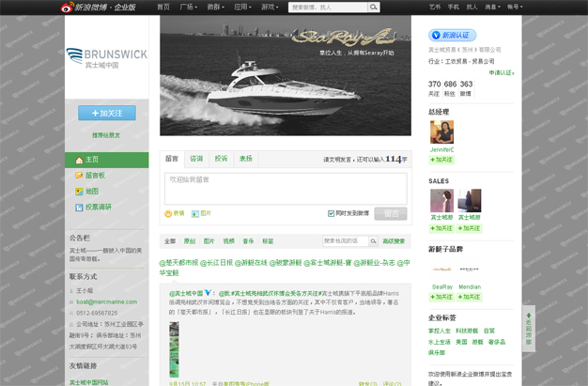Click the 奢侈品 tag
The height and width of the screenshot is (386, 588).
[497, 342]
